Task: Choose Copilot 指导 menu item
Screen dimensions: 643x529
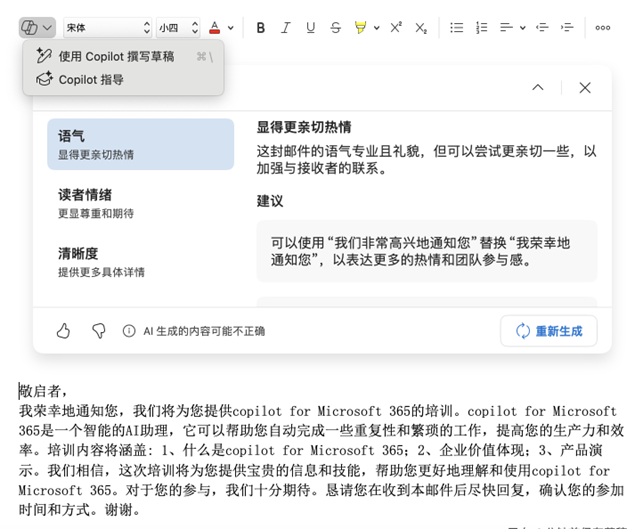Action: 123,80
